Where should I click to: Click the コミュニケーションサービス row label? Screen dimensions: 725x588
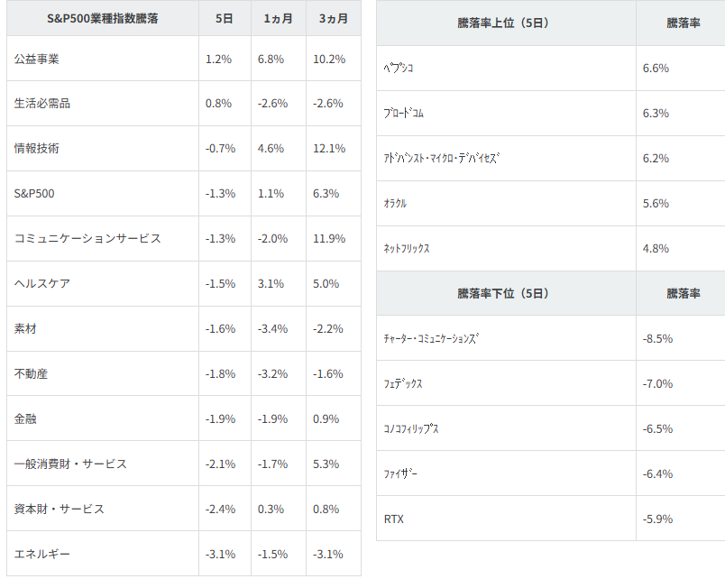click(x=87, y=239)
